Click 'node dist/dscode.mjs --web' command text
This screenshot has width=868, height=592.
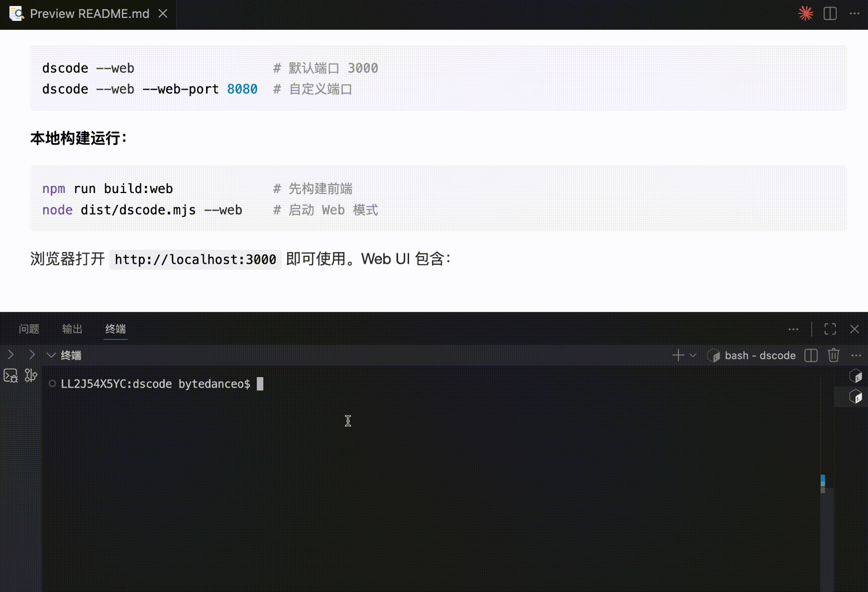click(142, 210)
